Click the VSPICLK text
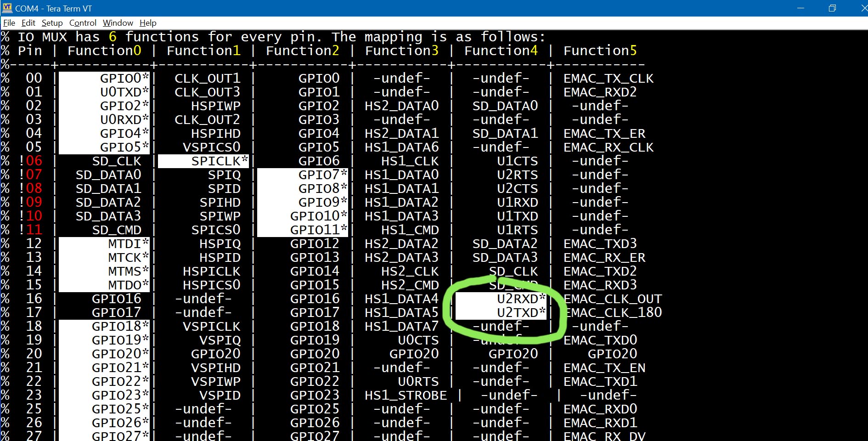868x441 pixels. [x=212, y=327]
